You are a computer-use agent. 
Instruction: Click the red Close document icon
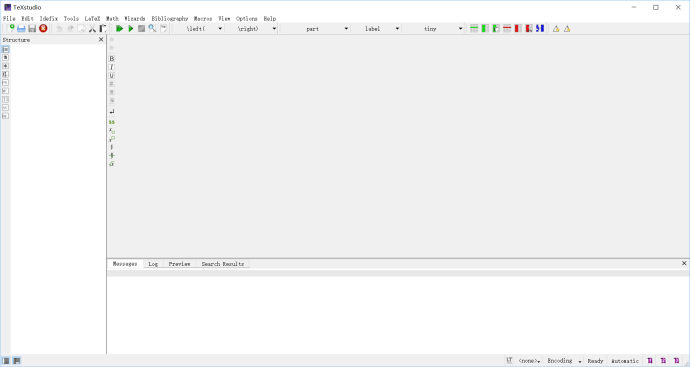tap(43, 29)
